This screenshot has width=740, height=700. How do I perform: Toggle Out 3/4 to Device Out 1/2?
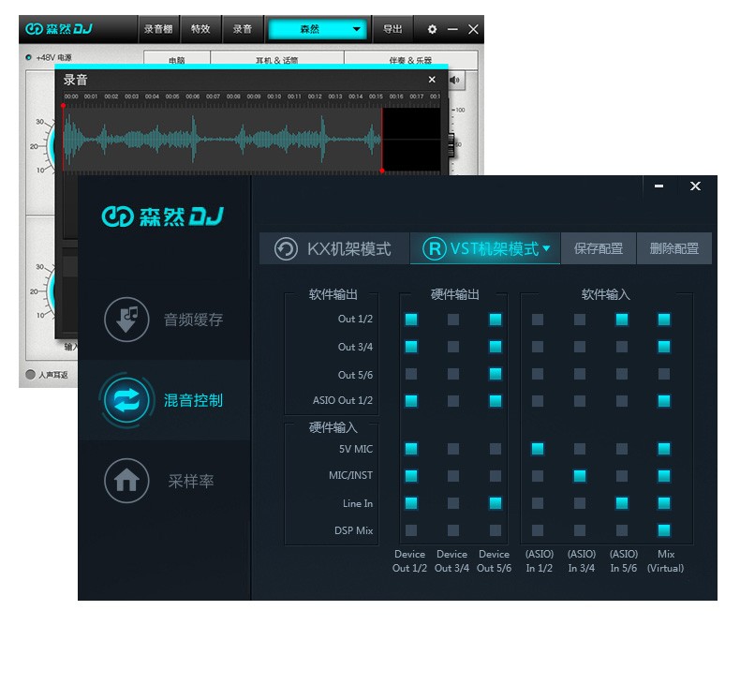click(x=411, y=347)
